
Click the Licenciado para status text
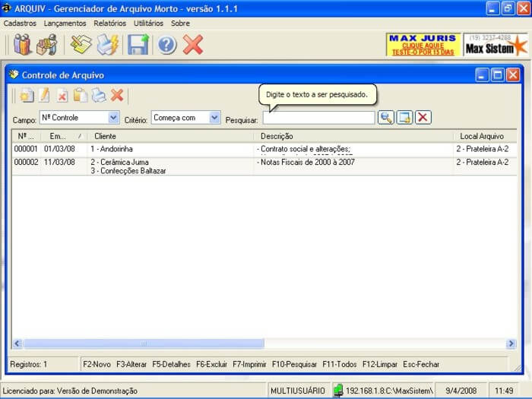[70, 391]
